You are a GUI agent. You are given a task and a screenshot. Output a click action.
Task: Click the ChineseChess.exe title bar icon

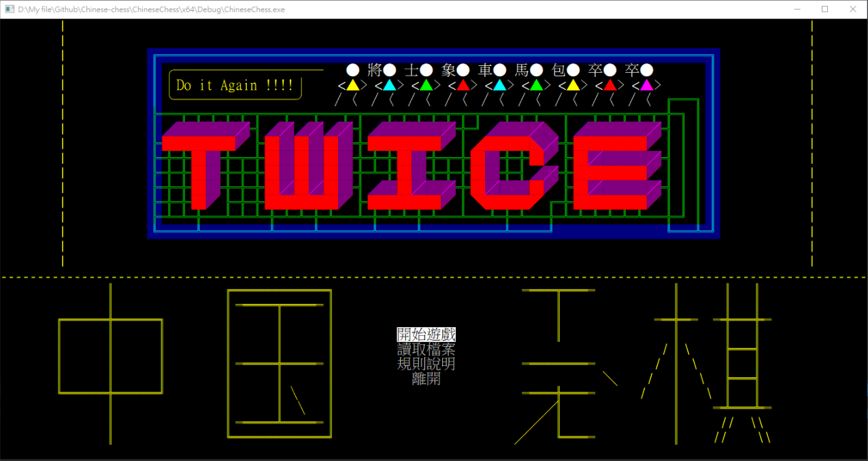point(10,9)
